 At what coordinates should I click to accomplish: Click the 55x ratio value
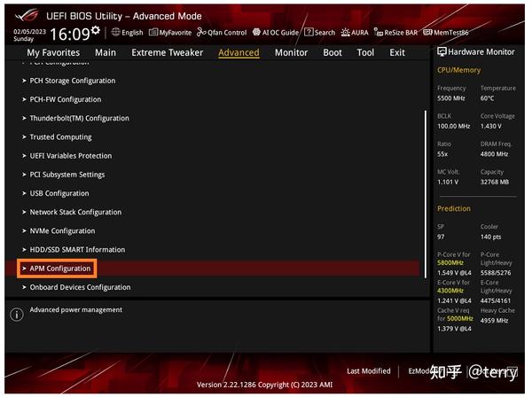click(x=442, y=154)
